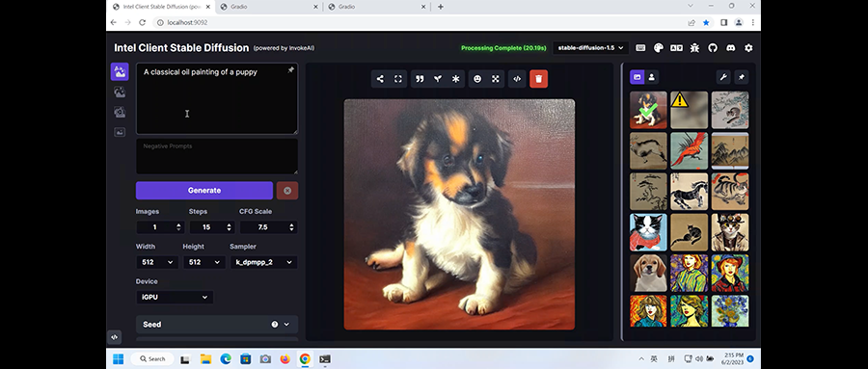Open the terminal icon in taskbar
This screenshot has width=868, height=369.
[x=325, y=359]
